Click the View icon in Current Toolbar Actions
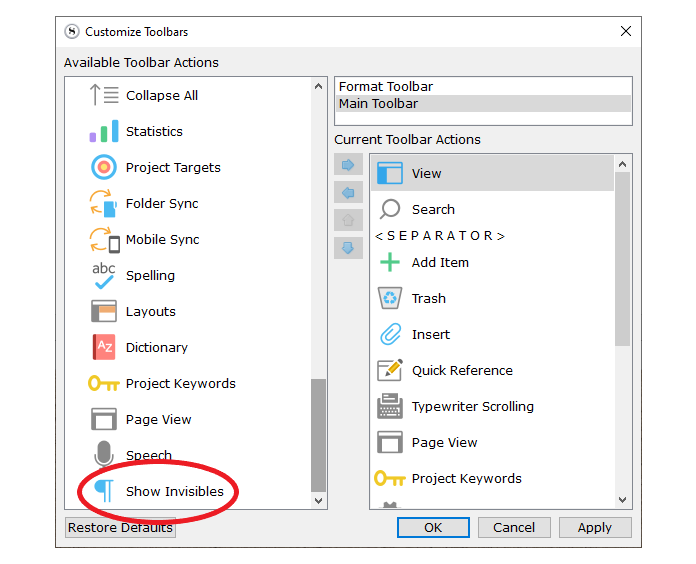The width and height of the screenshot is (696, 564). coord(390,173)
